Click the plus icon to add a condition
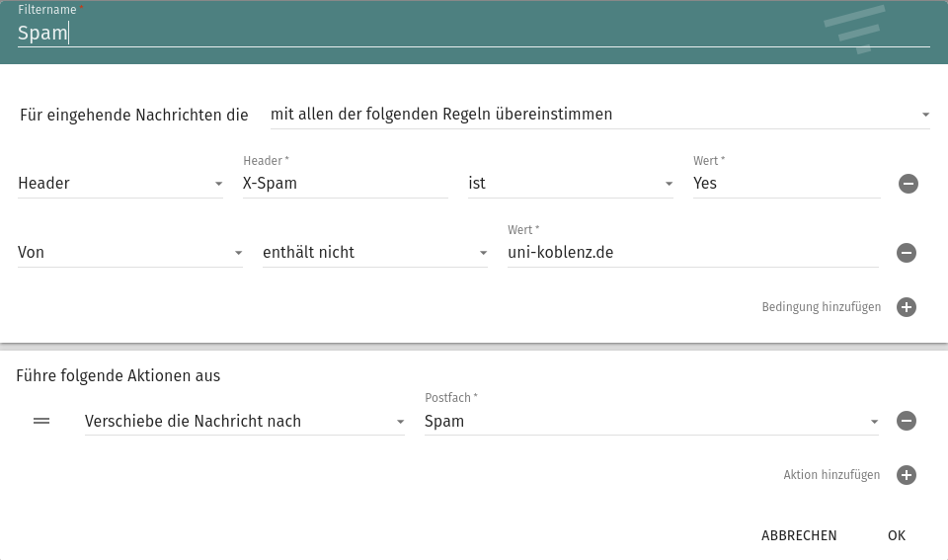Screen dimensions: 948x560 click(906, 307)
